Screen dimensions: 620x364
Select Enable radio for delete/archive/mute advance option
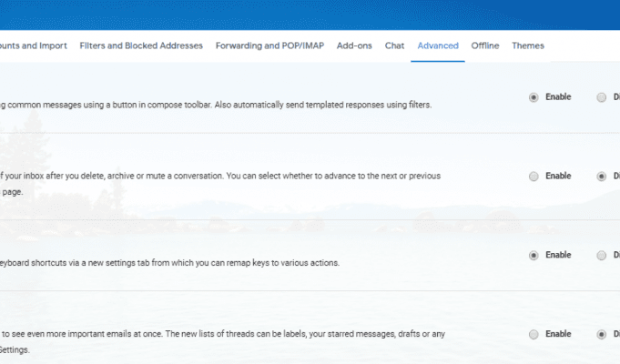(534, 177)
